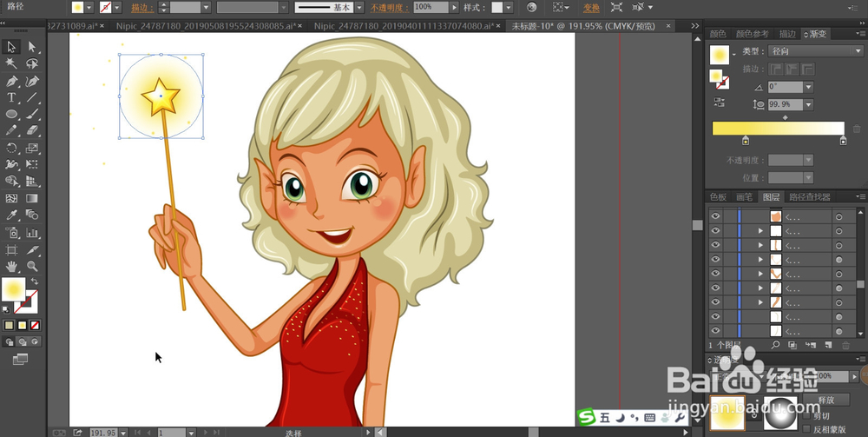Enable Draw Behind mode
This screenshot has height=437, width=868.
(23, 341)
